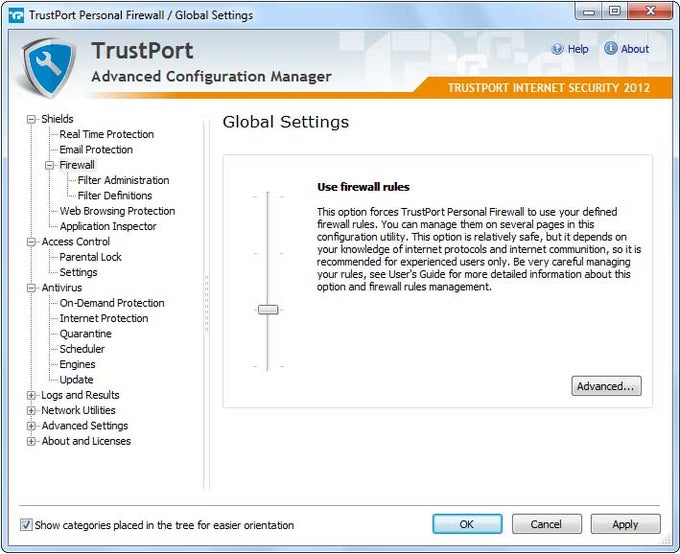Select Web Browsing Protection
Screen dimensions: 680x554
tap(117, 211)
